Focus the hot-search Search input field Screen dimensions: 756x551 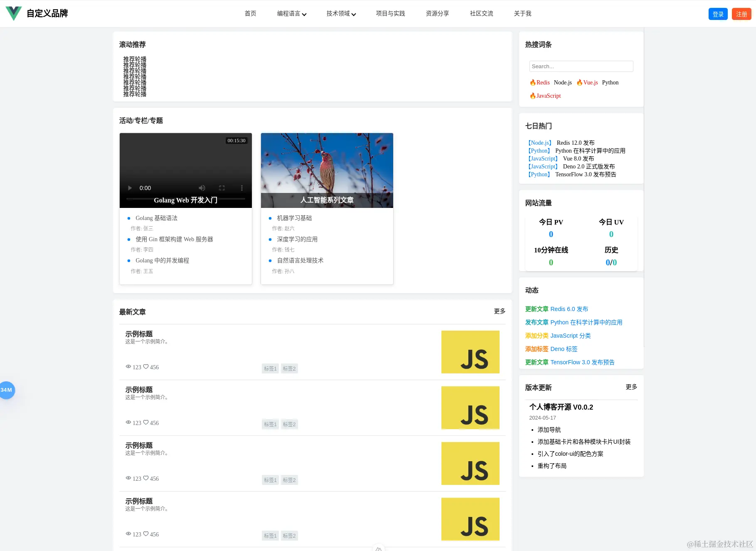point(581,66)
